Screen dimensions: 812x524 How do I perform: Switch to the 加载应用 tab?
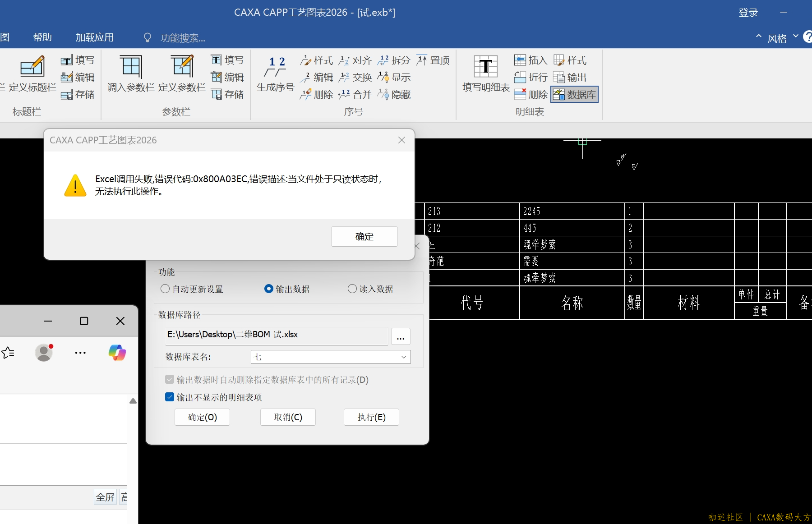tap(94, 37)
